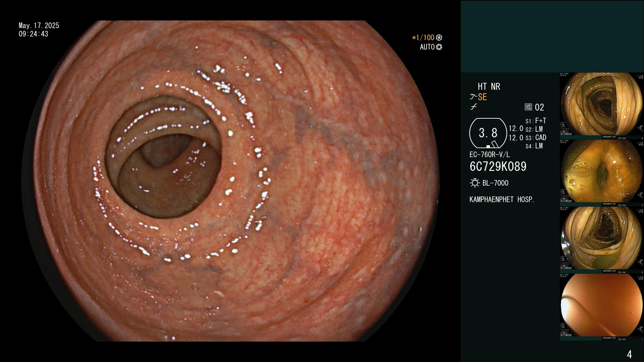Click switch assignment S3: CAD
The height and width of the screenshot is (362, 644).
536,137
